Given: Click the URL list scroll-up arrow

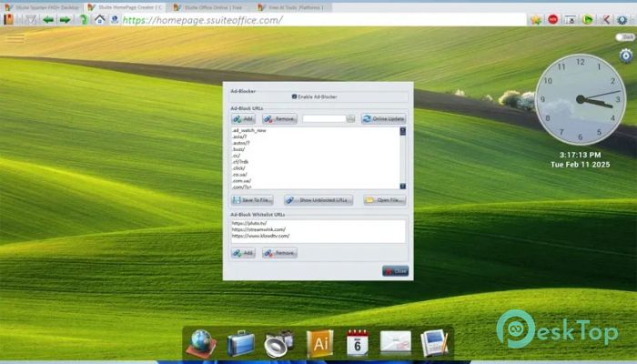Looking at the screenshot, I should coord(402,131).
